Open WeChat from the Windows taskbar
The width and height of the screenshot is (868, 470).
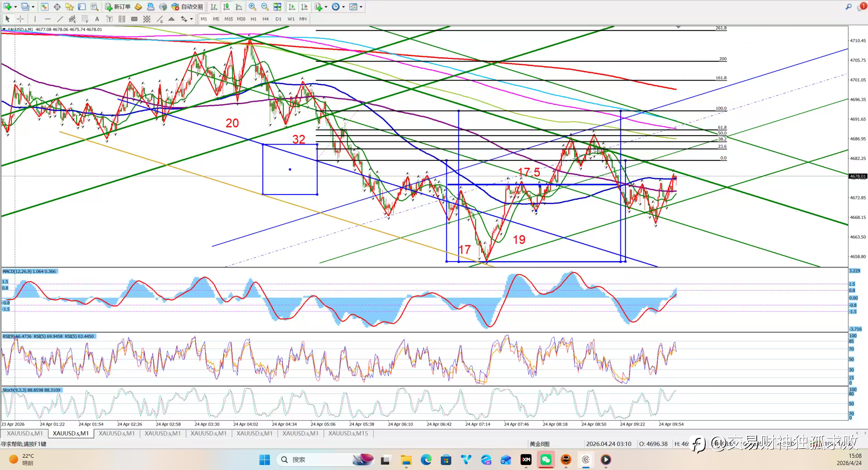546,460
